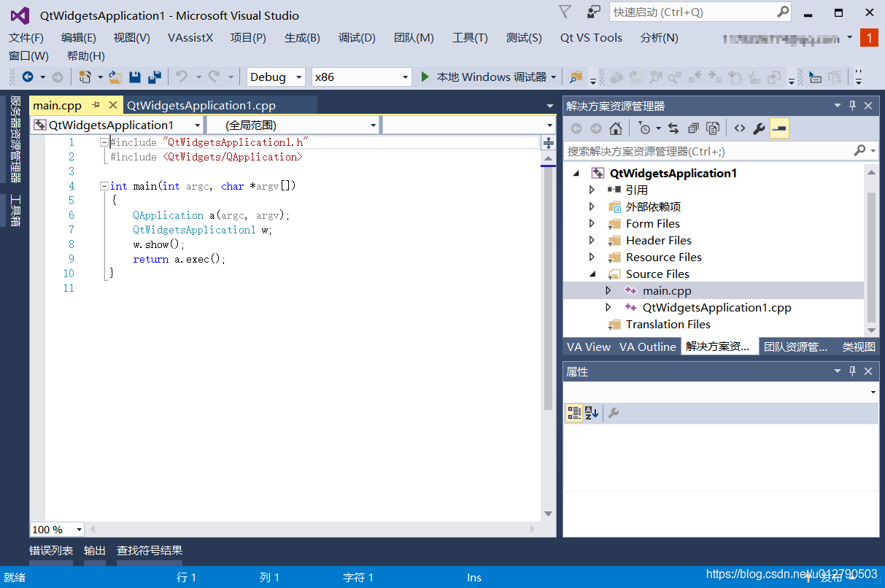Toggle auto-hide pin on Properties panel

(853, 371)
